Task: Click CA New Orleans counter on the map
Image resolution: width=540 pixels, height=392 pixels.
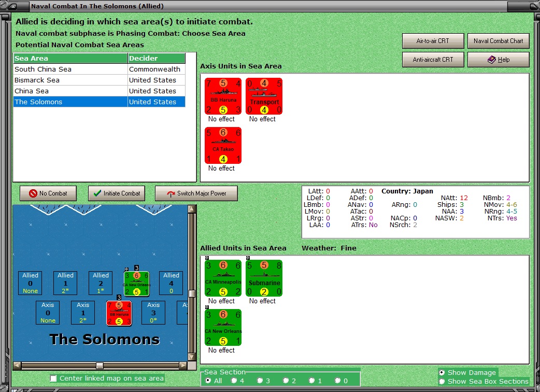Action: click(x=137, y=284)
